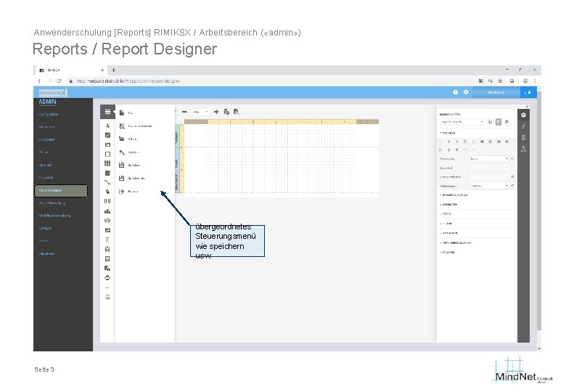
Task: Select the Gauge tool in toolbox
Action: [x=107, y=221]
